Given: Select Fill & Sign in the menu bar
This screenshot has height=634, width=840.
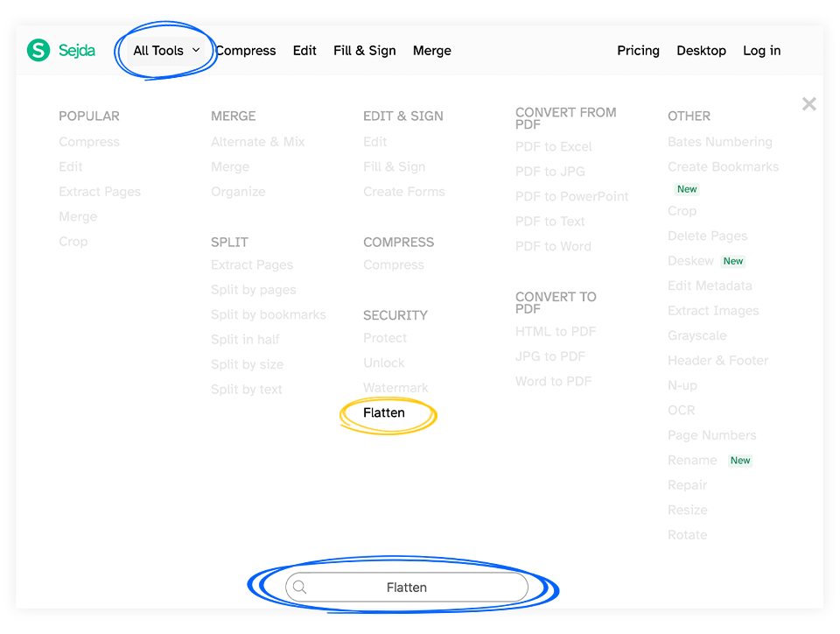Looking at the screenshot, I should (364, 51).
